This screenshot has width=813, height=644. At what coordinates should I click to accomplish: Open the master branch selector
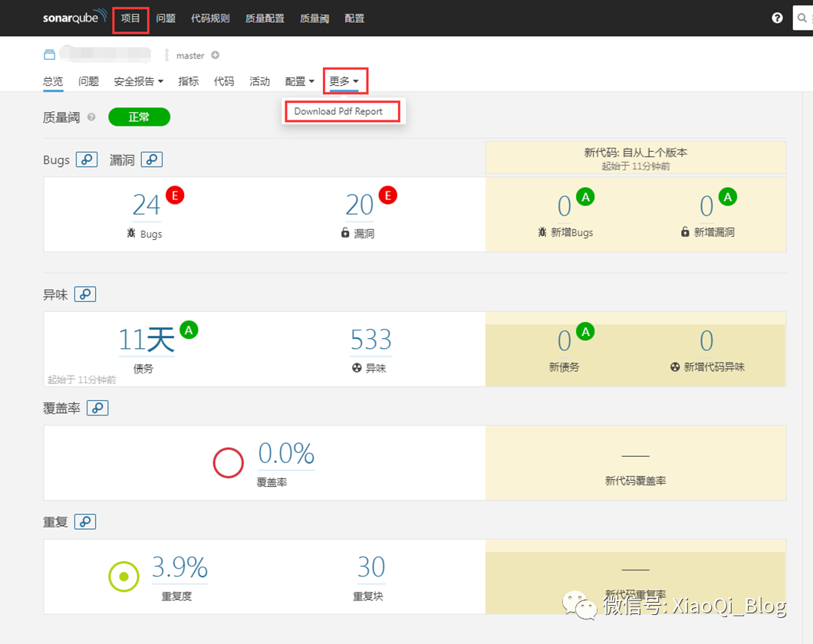[190, 55]
